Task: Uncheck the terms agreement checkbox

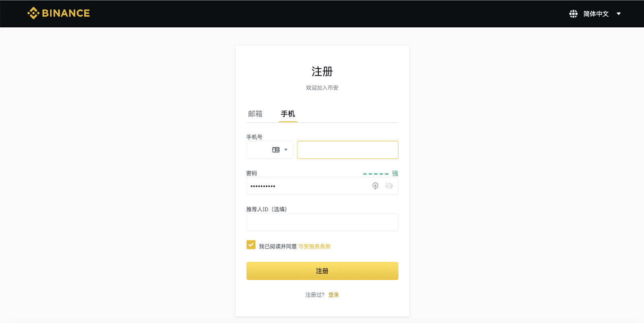Action: pyautogui.click(x=251, y=245)
